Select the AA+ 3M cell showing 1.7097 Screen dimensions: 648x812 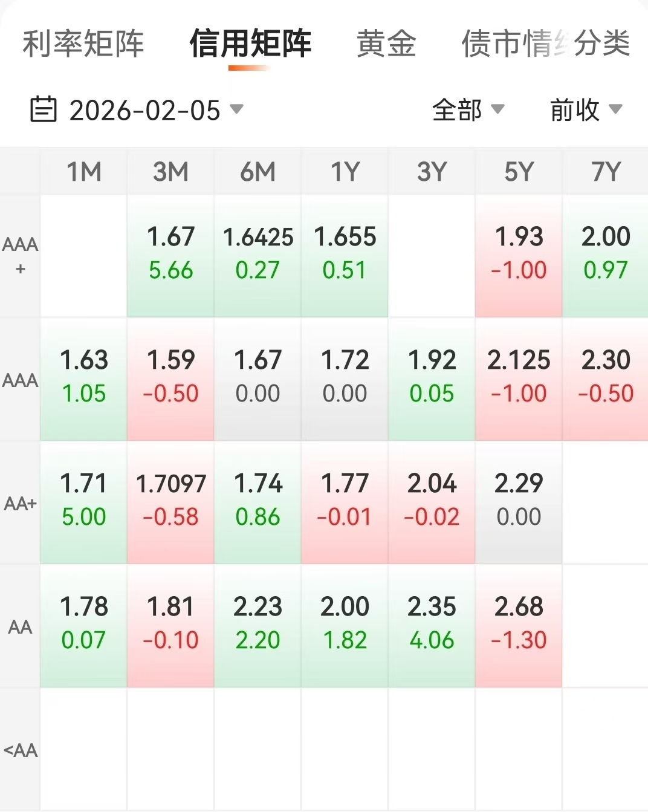tap(170, 501)
